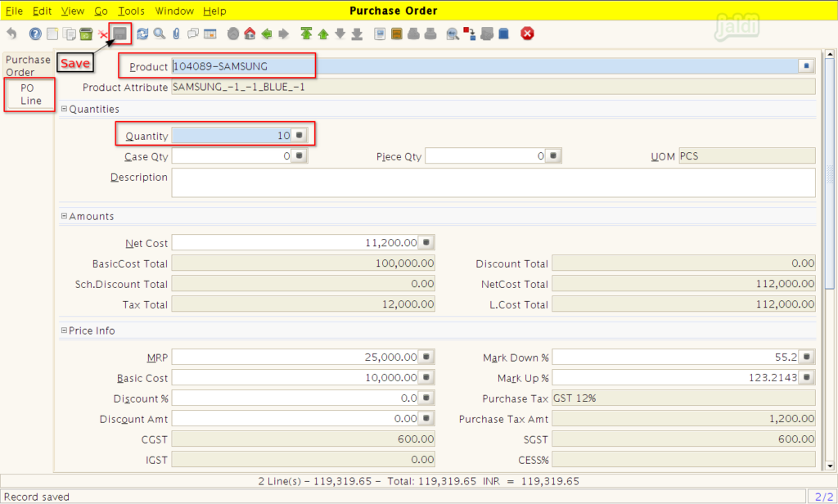Image resolution: width=838 pixels, height=504 pixels.
Task: Open attachments with the paperclip icon
Action: click(x=177, y=34)
